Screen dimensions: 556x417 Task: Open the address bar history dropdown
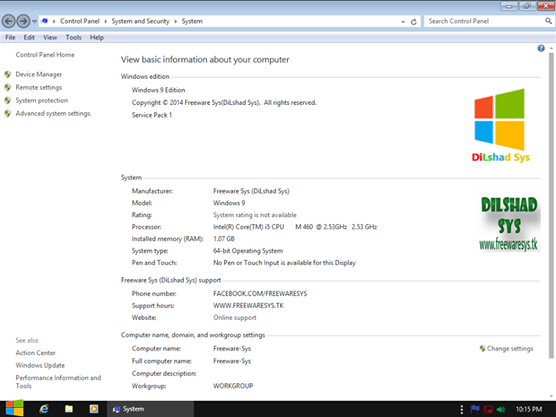tap(403, 22)
